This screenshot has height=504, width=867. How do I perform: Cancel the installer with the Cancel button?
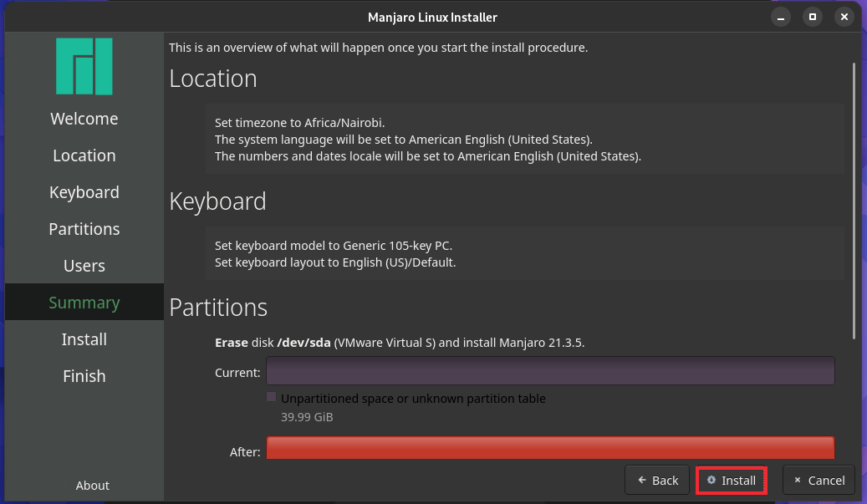(819, 481)
